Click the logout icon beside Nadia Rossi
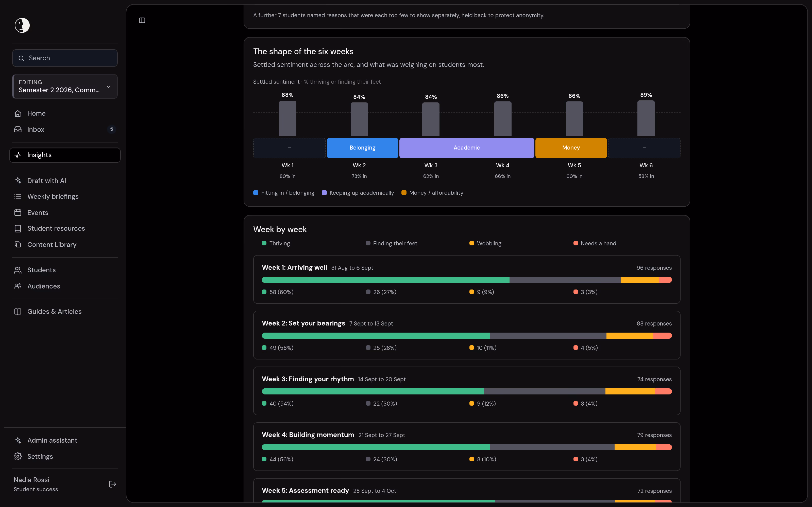The width and height of the screenshot is (812, 507). pos(112,484)
